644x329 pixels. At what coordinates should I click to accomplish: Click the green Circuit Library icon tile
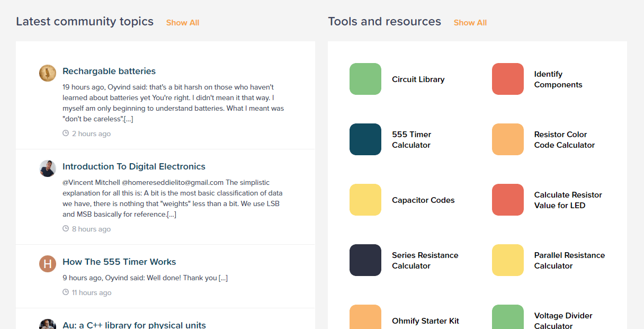[365, 79]
